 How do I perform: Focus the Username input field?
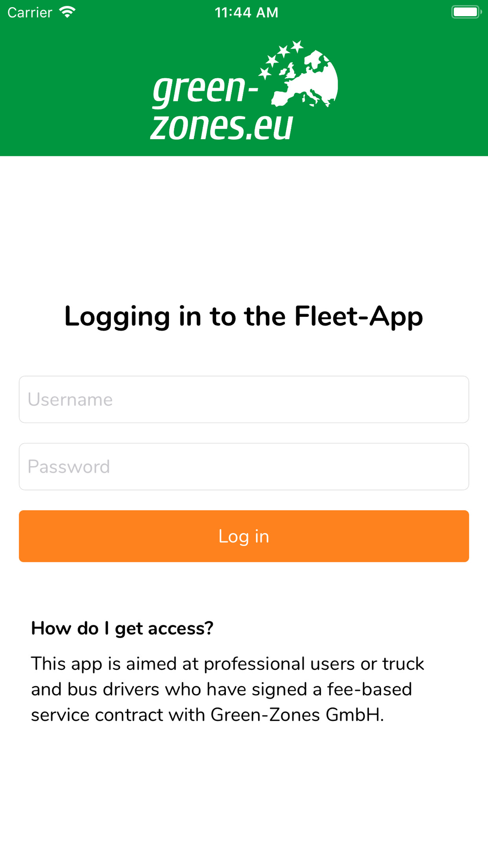(244, 399)
